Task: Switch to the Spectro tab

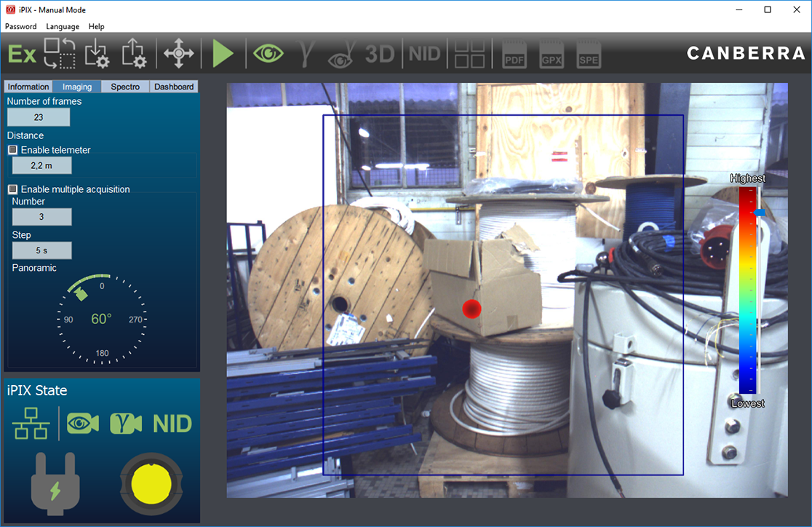Action: pyautogui.click(x=124, y=86)
